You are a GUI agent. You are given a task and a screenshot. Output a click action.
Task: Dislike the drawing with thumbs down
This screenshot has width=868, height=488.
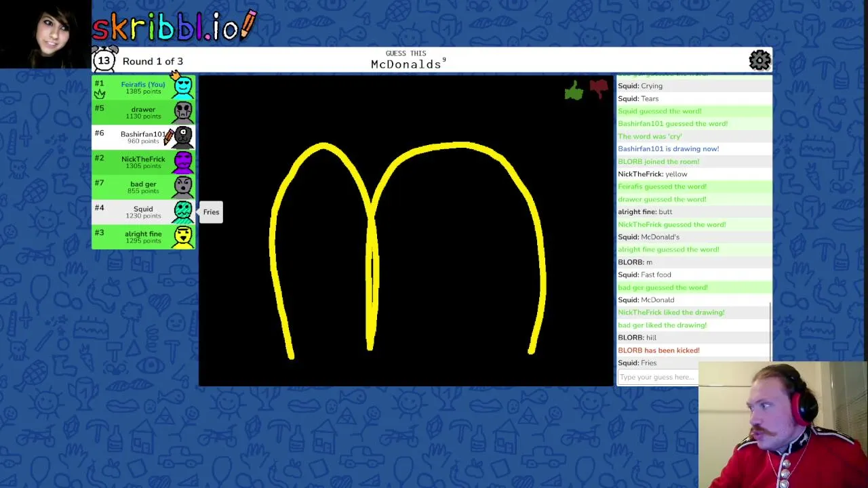599,89
